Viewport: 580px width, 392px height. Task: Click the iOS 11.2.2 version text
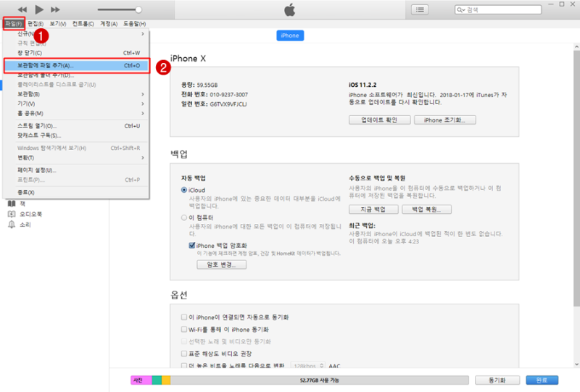[x=362, y=85]
